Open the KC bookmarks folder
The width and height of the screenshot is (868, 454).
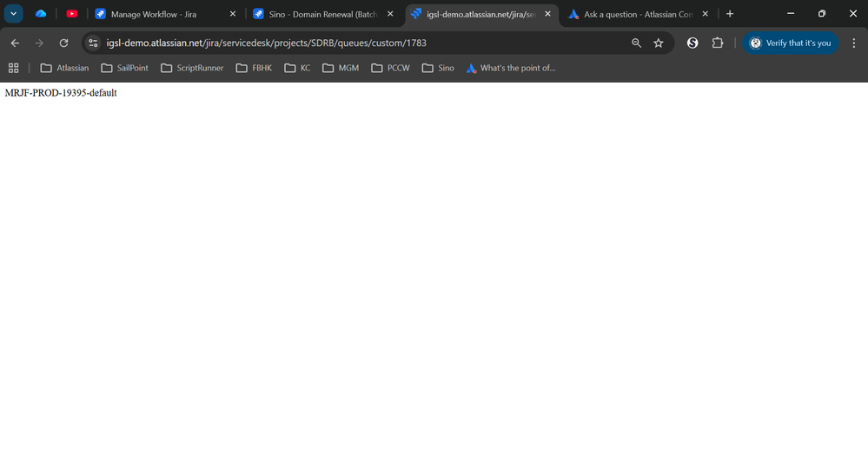coord(297,68)
